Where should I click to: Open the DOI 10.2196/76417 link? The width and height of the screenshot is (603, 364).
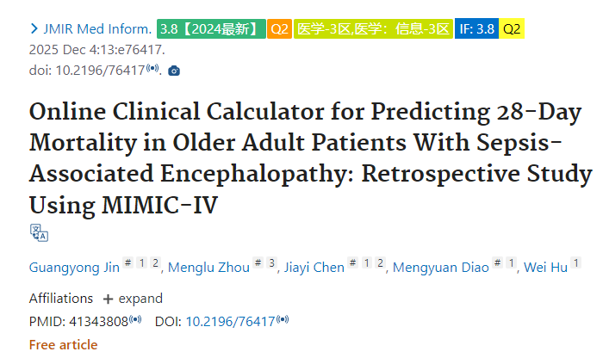230,322
